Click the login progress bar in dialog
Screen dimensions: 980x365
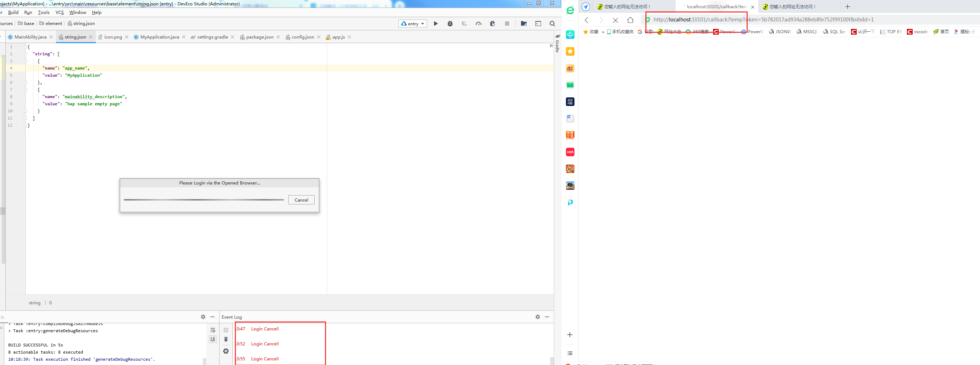pos(203,200)
